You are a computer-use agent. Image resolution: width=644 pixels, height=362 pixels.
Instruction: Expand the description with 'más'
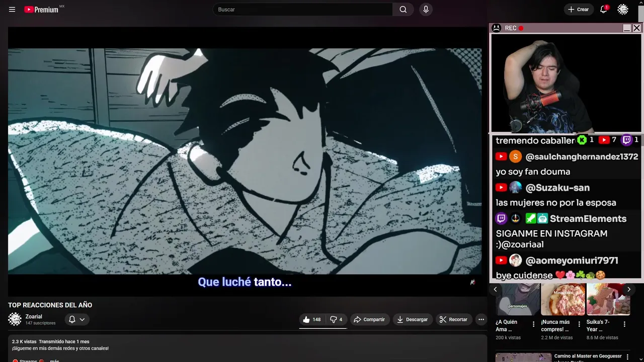[x=54, y=360]
